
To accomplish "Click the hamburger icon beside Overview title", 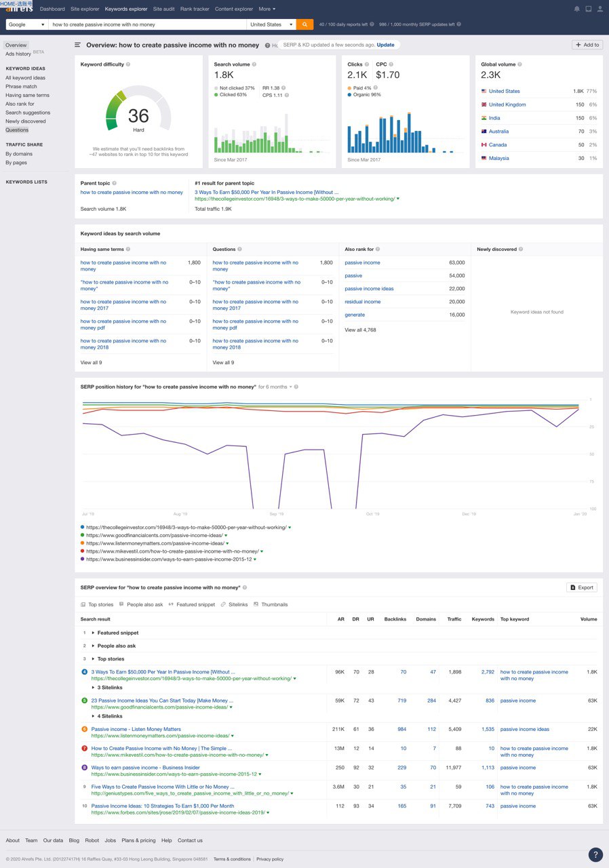I will (77, 45).
